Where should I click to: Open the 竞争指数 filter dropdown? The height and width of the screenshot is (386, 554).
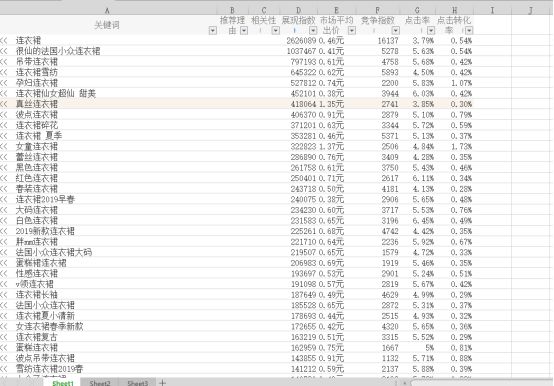pyautogui.click(x=396, y=31)
